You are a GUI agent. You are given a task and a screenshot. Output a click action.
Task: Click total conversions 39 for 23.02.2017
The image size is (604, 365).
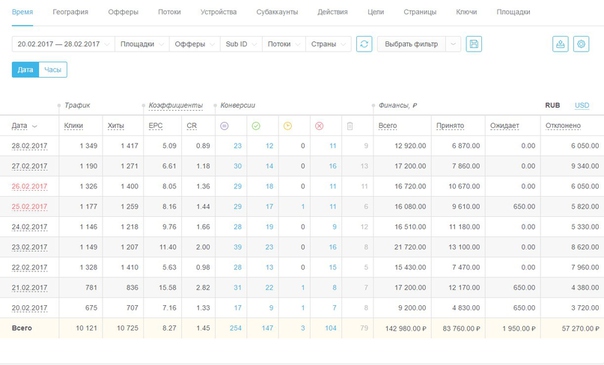[x=238, y=247]
